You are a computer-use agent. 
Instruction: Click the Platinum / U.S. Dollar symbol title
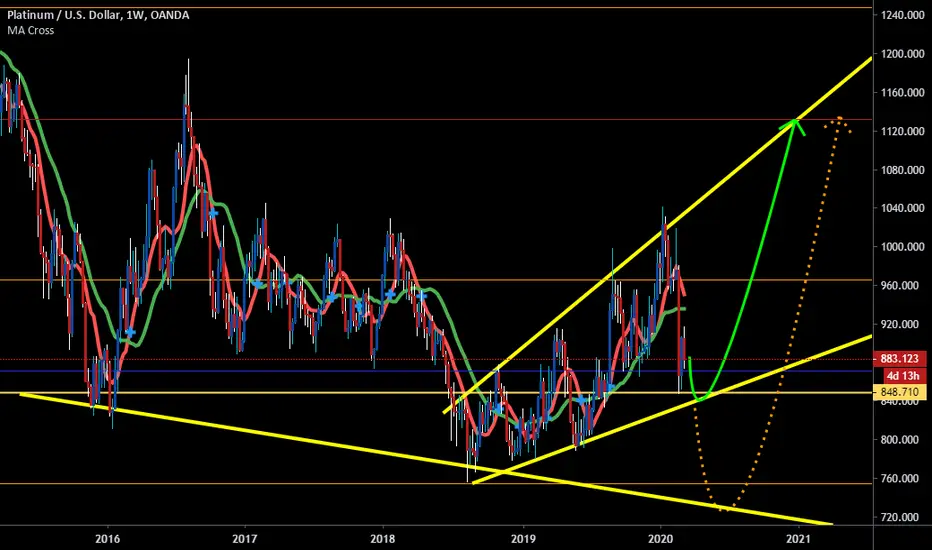point(98,15)
